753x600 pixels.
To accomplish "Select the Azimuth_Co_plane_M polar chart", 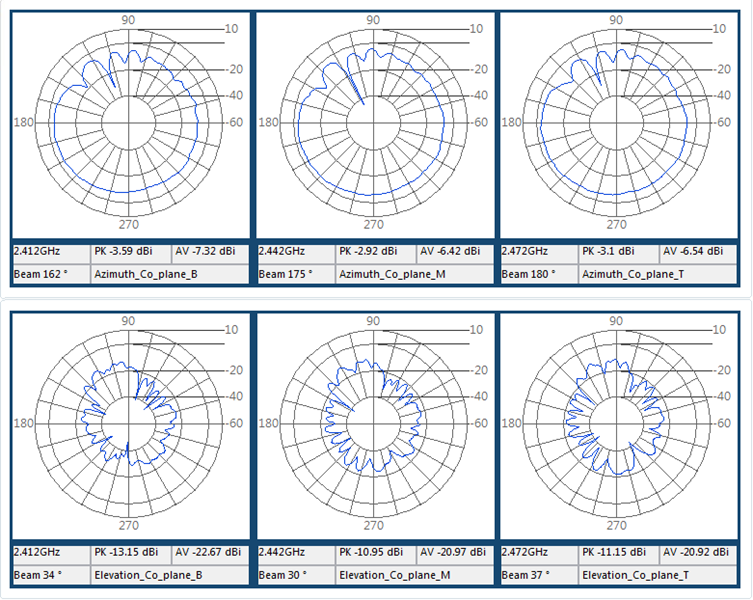I will pos(371,123).
